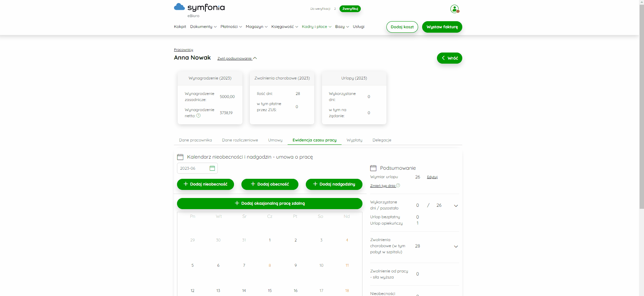Viewport: 644px width, 296px height.
Task: Open the Kadry i płace dropdown menu
Action: [317, 27]
